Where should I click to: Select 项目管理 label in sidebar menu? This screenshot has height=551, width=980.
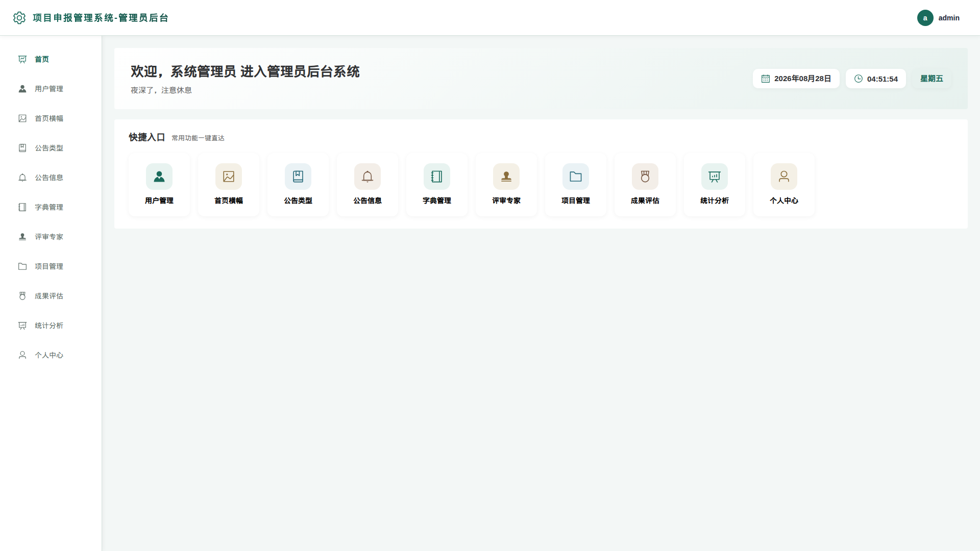[x=49, y=266]
